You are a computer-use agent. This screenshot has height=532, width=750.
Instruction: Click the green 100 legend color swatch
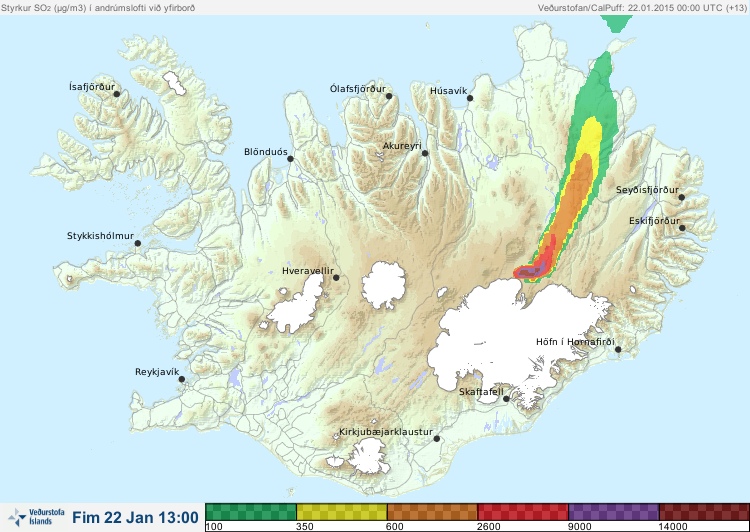251,512
